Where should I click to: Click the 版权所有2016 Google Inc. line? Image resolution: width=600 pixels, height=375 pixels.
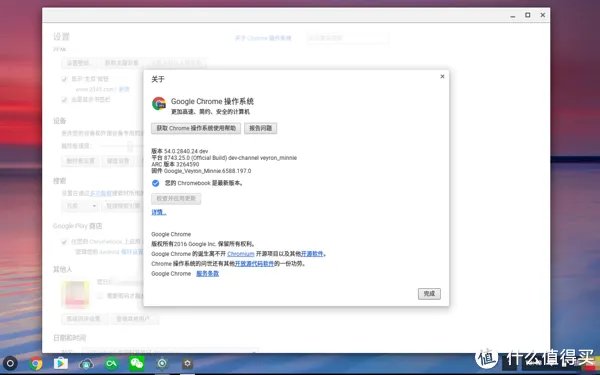pos(204,244)
